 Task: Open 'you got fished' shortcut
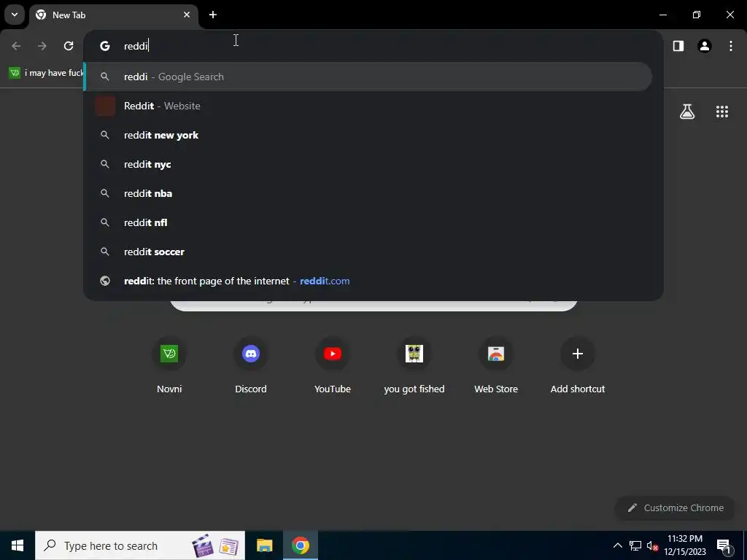[414, 366]
